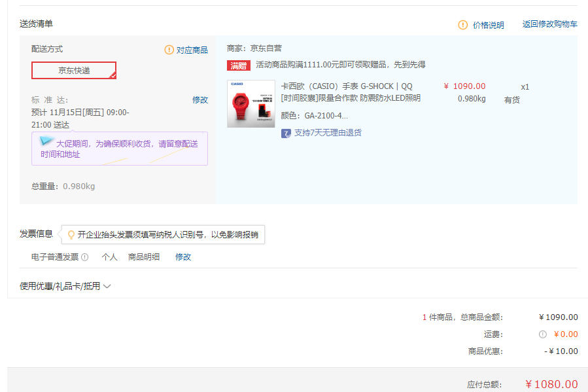Click the 7-day return shield icon
588x392 pixels.
coord(286,133)
